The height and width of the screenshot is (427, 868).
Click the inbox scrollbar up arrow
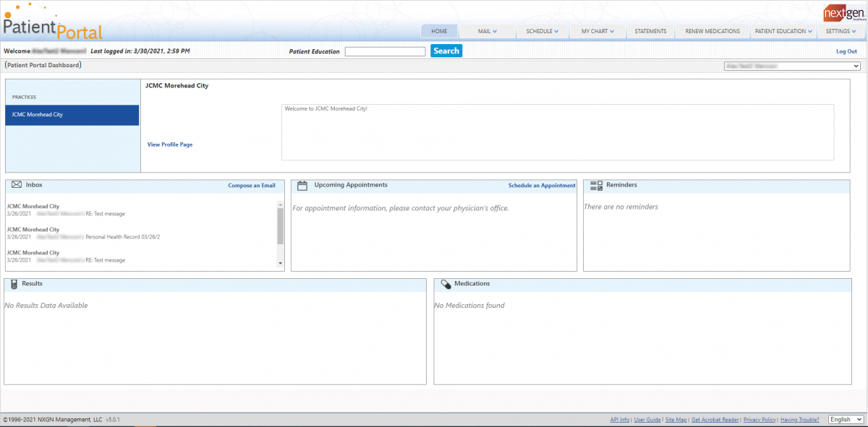(x=281, y=204)
